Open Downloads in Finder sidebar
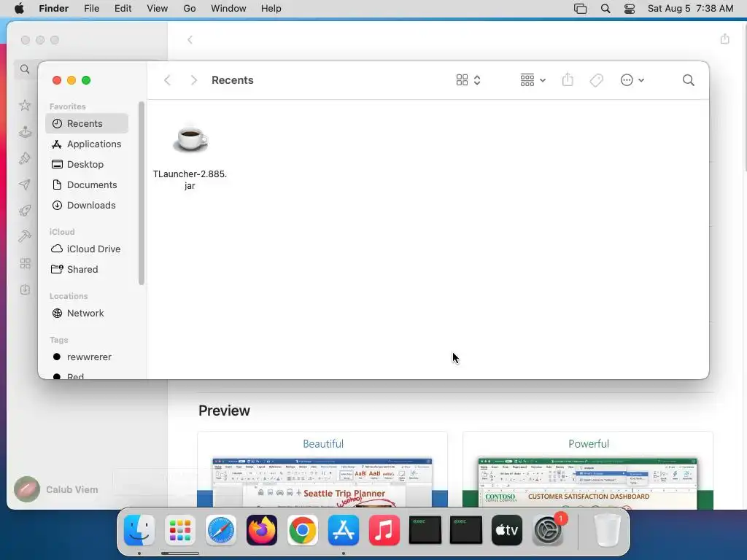Screen dimensions: 747x560 click(87, 205)
